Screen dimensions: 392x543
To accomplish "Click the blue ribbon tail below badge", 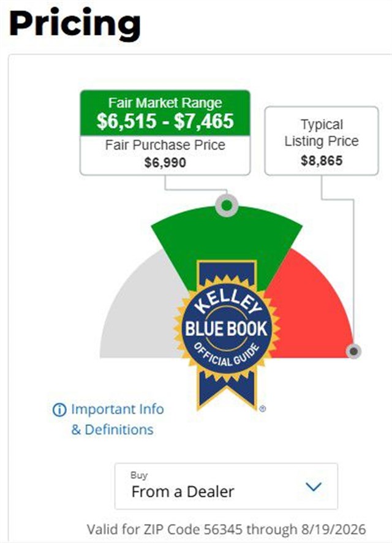I will pos(227,390).
